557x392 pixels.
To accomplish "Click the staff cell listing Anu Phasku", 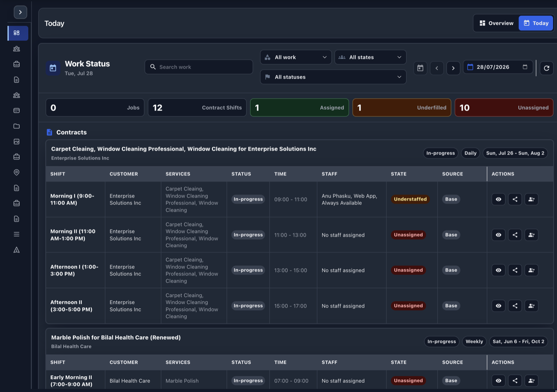I will point(352,199).
